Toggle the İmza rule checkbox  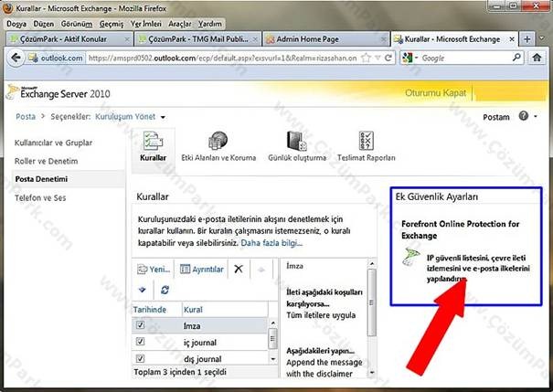(140, 325)
